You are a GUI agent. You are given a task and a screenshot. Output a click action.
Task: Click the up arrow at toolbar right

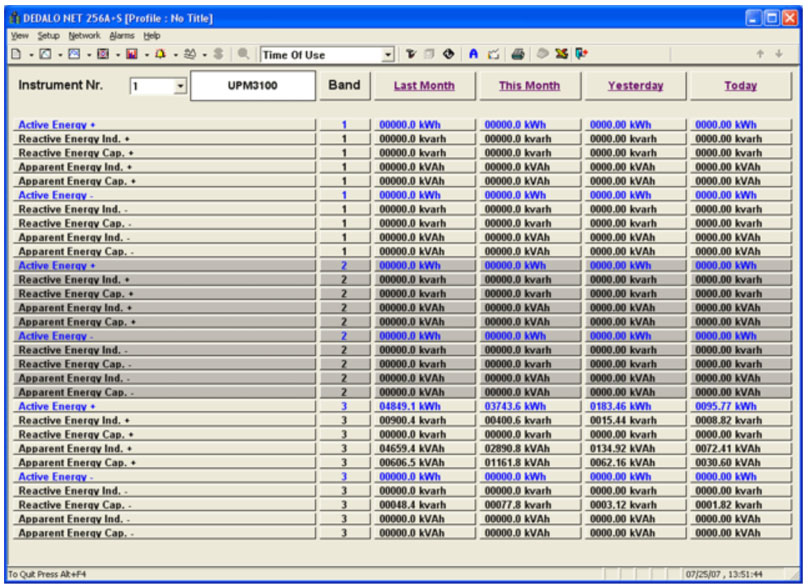760,55
